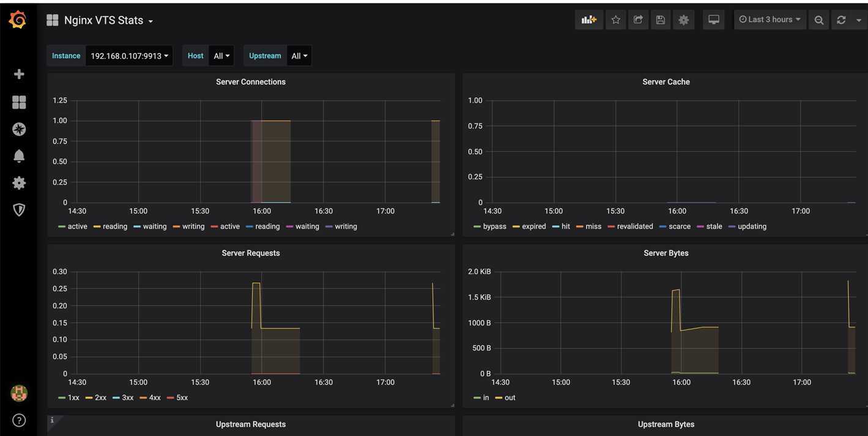This screenshot has height=436, width=868.
Task: Toggle bypass series in Server Cache legend
Action: [x=494, y=226]
